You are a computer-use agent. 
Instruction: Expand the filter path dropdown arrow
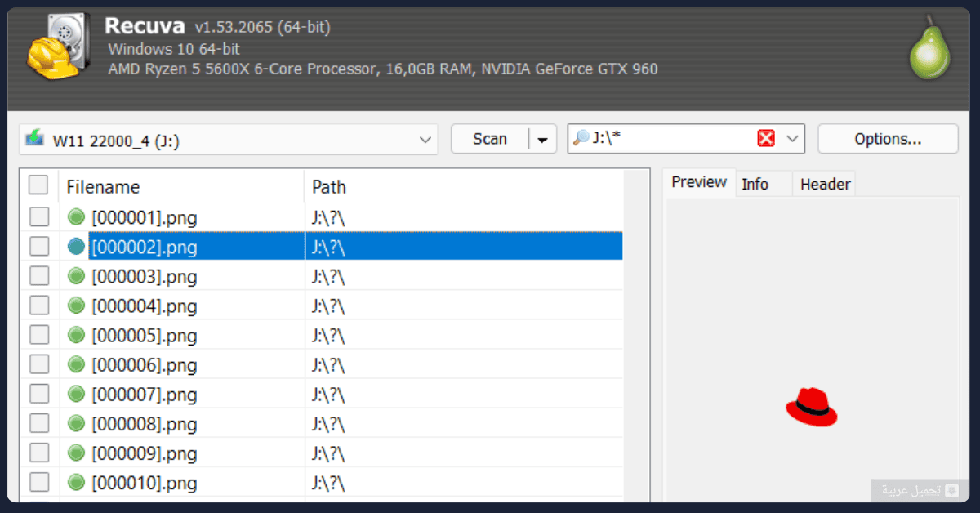791,139
